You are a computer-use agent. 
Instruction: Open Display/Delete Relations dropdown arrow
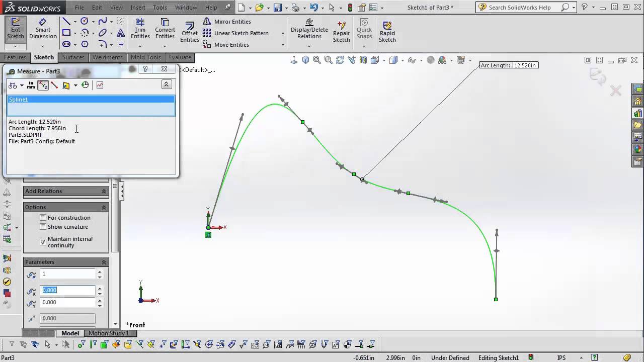(309, 46)
